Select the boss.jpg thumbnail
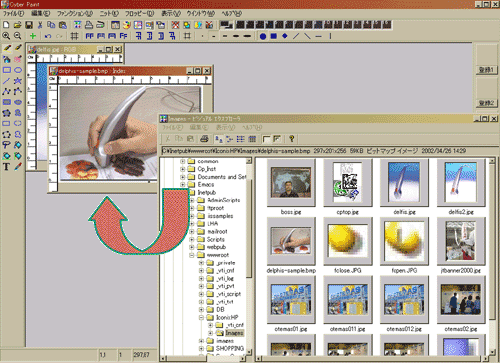The height and width of the screenshot is (363, 500). coord(291,183)
